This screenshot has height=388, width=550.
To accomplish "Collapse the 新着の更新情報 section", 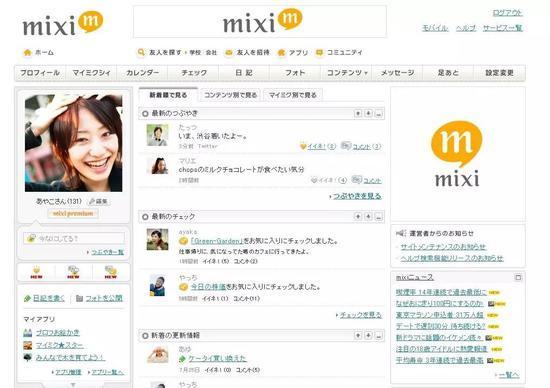I will (379, 336).
